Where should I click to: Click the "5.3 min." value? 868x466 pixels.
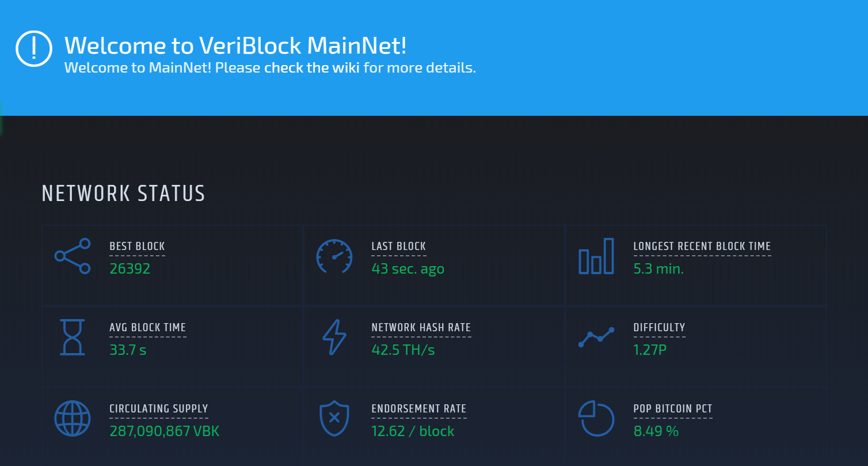coord(658,268)
